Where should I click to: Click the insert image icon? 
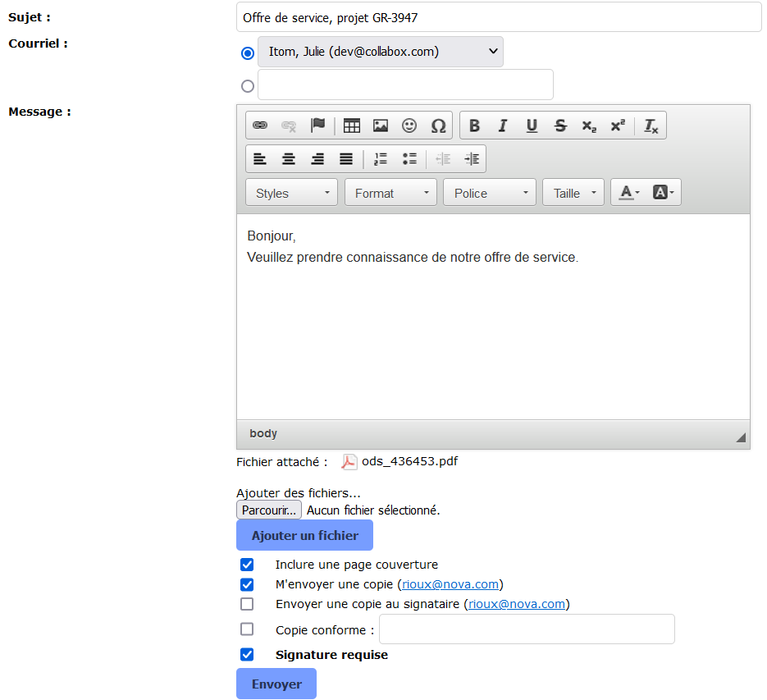381,126
